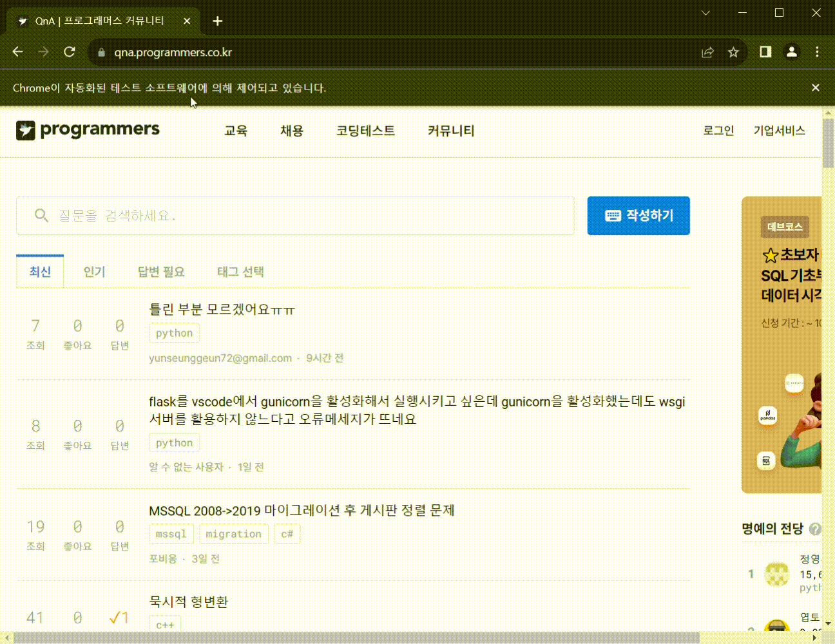The height and width of the screenshot is (644, 835).
Task: Click the pandas icon in banner
Action: point(767,415)
